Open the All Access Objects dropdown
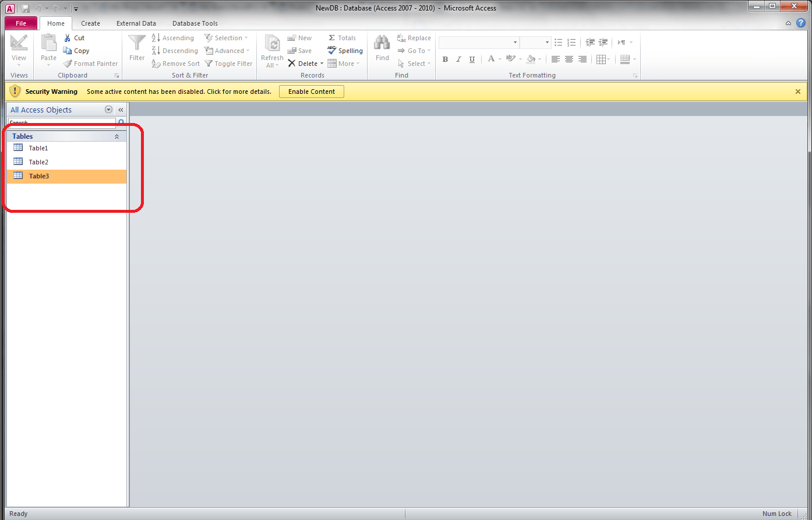The width and height of the screenshot is (812, 520). pyautogui.click(x=108, y=109)
